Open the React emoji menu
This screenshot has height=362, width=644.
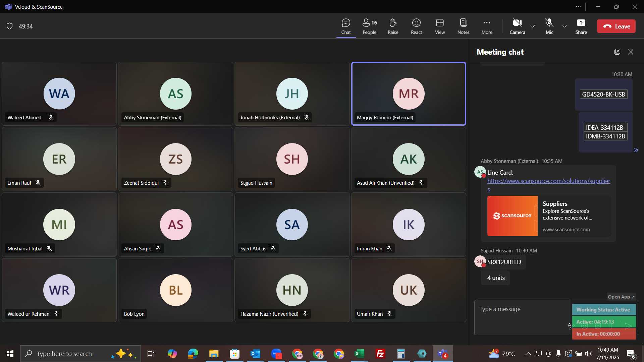click(x=416, y=26)
